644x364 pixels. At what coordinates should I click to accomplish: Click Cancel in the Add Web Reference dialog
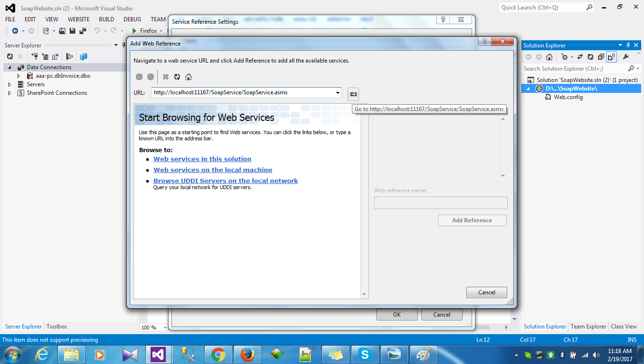tap(486, 292)
